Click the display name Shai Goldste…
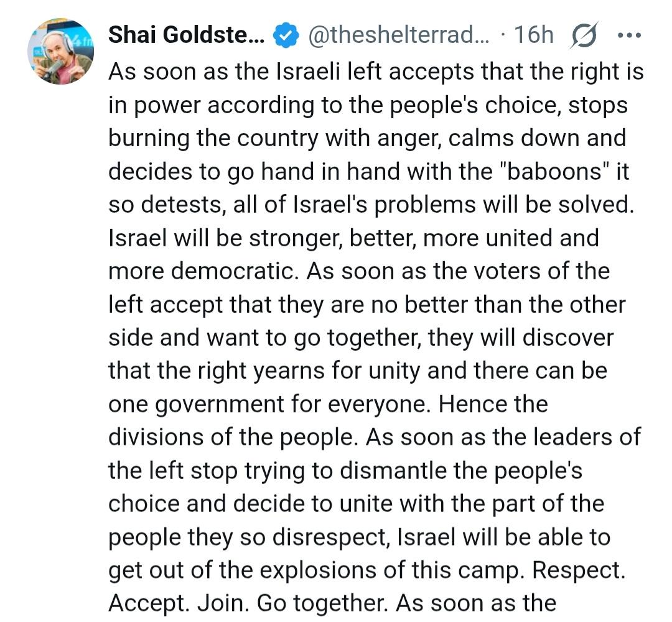Image resolution: width=672 pixels, height=622 pixels. [186, 36]
